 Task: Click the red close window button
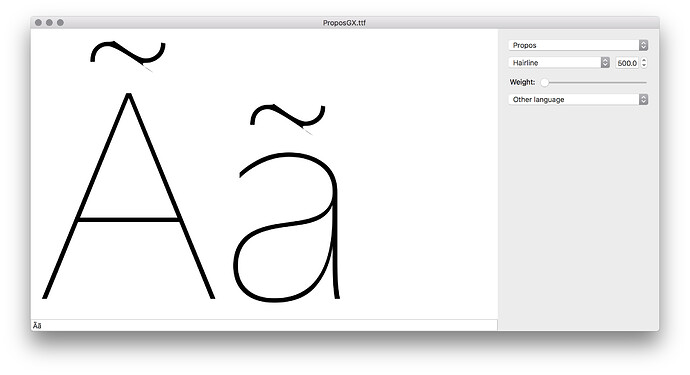pyautogui.click(x=38, y=22)
